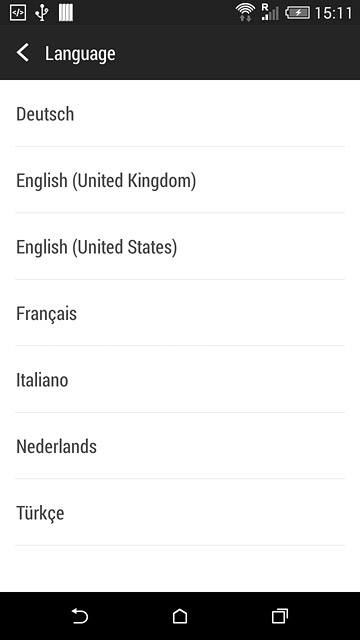
Task: Tap the battery charging status icon
Action: coord(298,13)
